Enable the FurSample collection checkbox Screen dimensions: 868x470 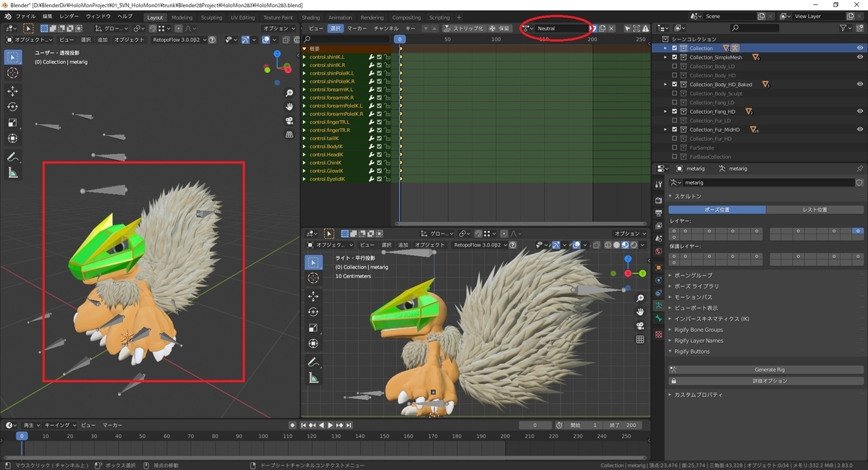[675, 148]
